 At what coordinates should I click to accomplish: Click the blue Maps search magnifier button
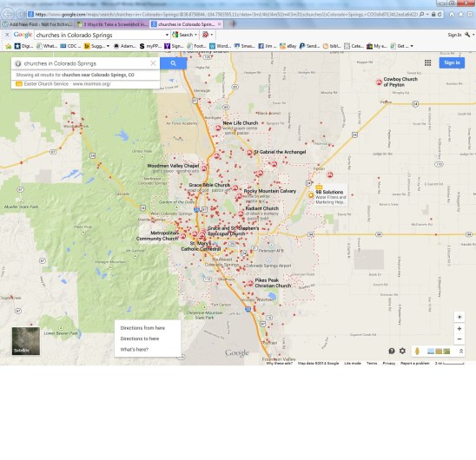pyautogui.click(x=173, y=63)
